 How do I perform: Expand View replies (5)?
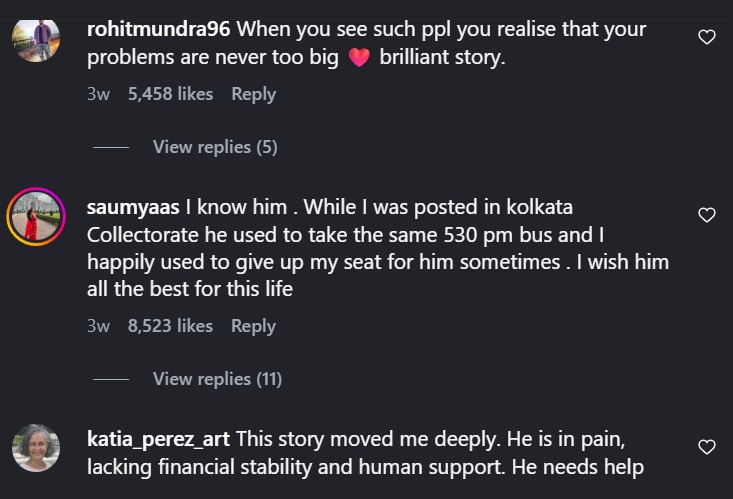tap(214, 147)
